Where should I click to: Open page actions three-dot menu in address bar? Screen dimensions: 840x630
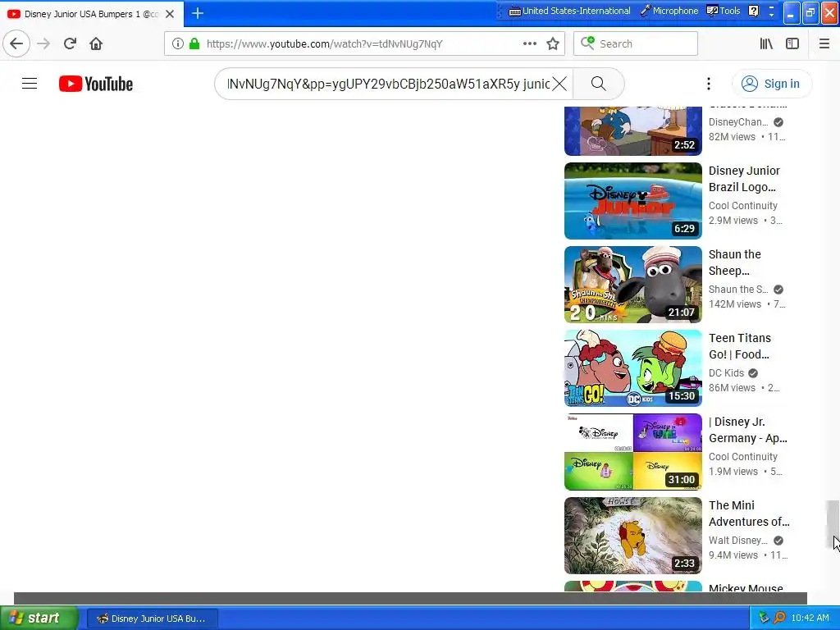click(x=530, y=43)
